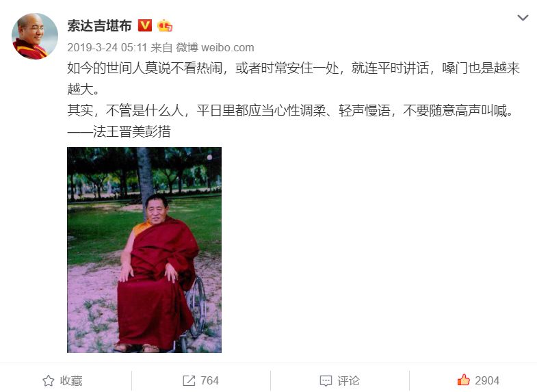
Task: Click the comment speech bubble icon
Action: 326,380
